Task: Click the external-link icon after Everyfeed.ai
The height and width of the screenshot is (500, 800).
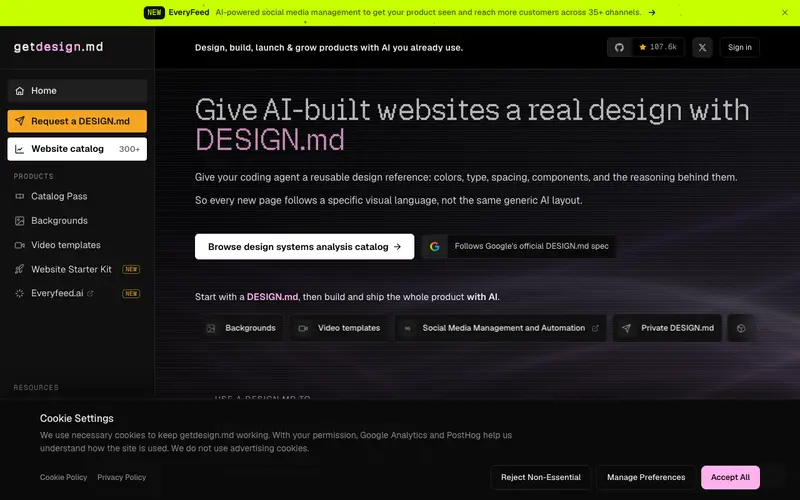Action: 90,293
